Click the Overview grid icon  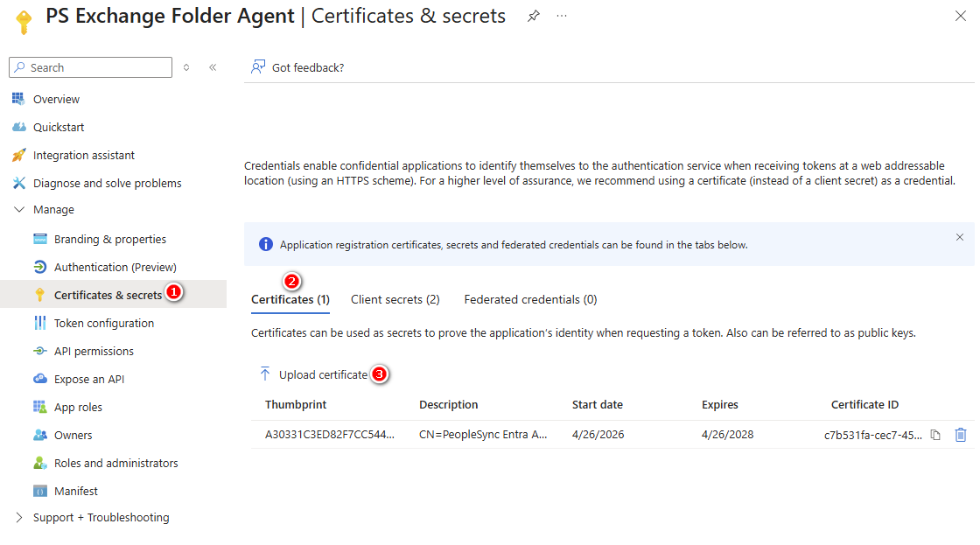point(18,99)
